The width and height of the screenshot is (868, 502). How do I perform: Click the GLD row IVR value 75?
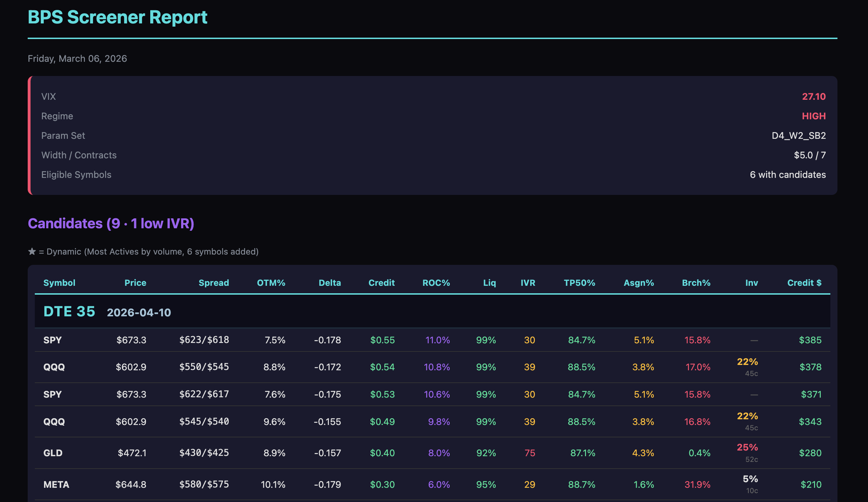tap(529, 453)
